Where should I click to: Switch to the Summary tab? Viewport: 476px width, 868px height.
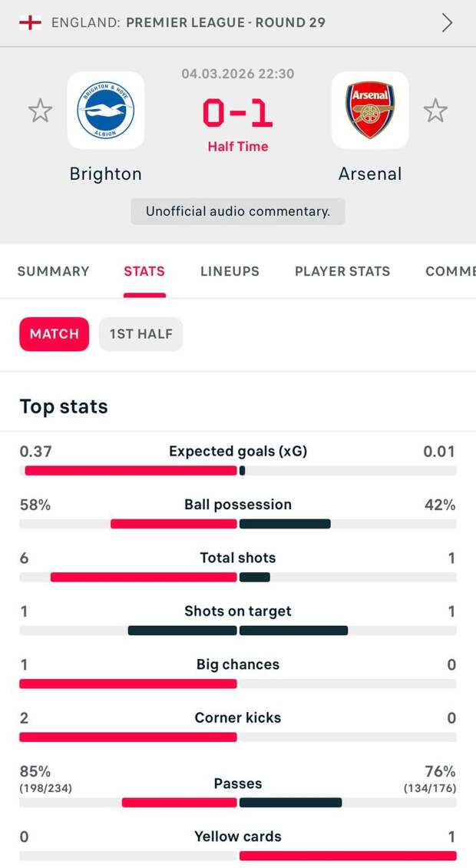tap(53, 271)
